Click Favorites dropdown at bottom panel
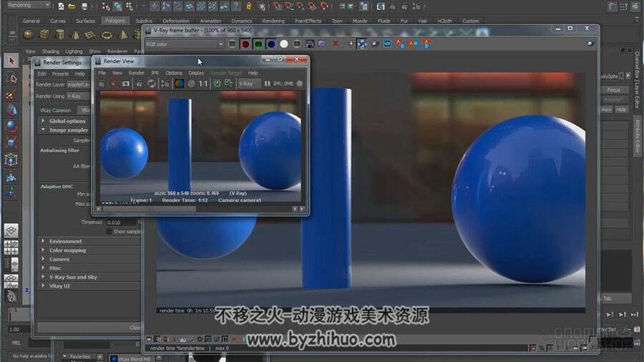Viewport: 644px width, 362px height. pyautogui.click(x=79, y=357)
